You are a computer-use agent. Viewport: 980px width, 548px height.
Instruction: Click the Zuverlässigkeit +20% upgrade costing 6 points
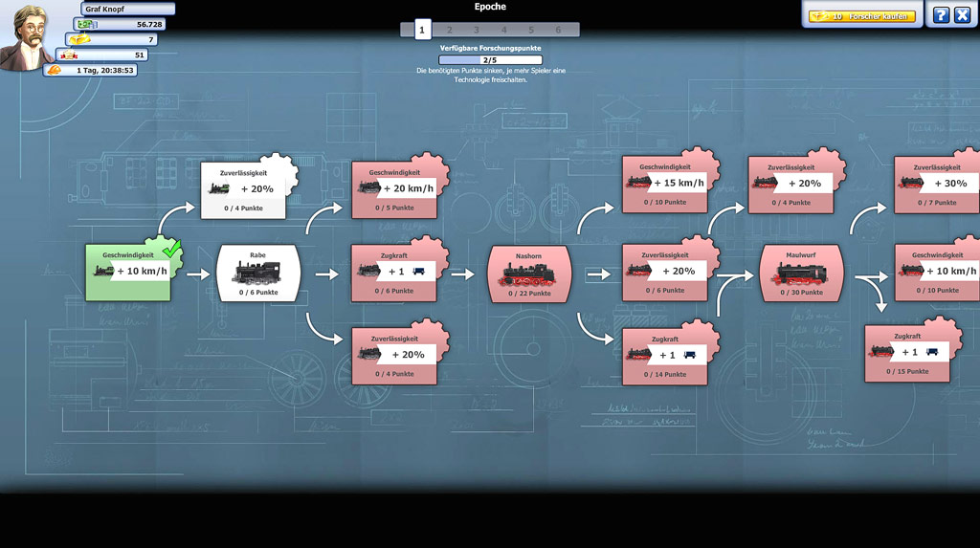(x=664, y=272)
